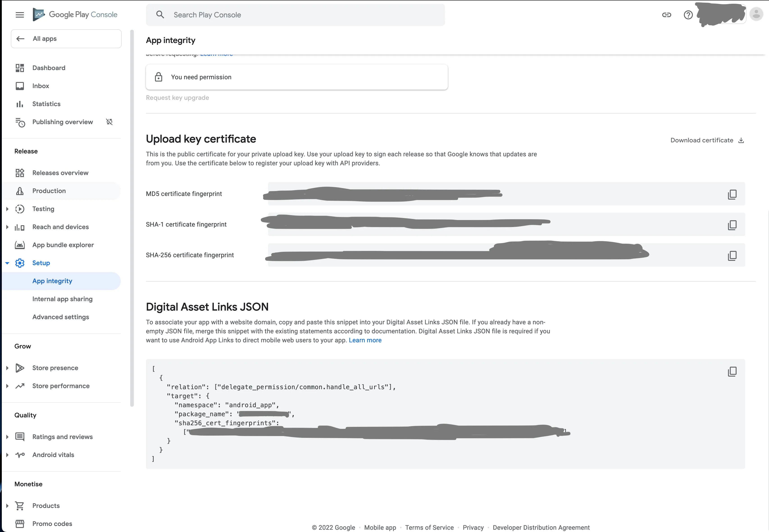Viewport: 769px width, 532px height.
Task: Open the help question mark icon
Action: pos(688,15)
